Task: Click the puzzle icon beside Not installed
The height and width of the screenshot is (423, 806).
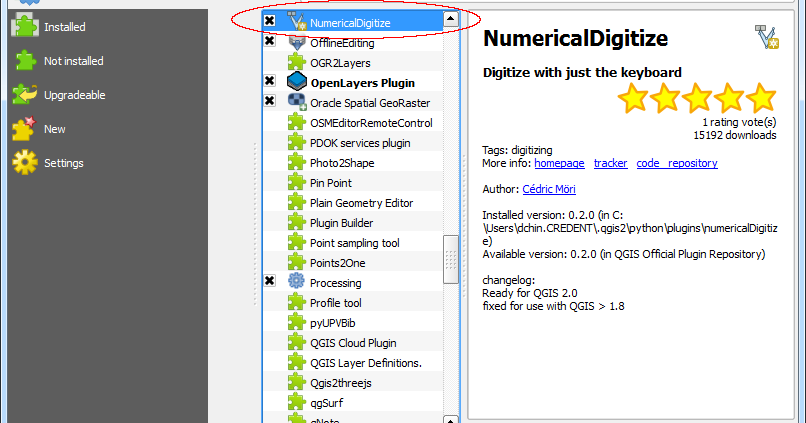Action: click(x=25, y=61)
